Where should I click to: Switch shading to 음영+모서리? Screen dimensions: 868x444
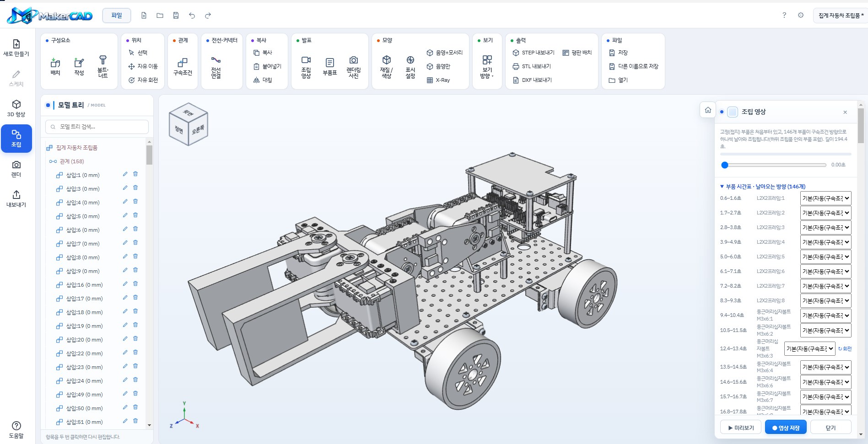(x=445, y=53)
